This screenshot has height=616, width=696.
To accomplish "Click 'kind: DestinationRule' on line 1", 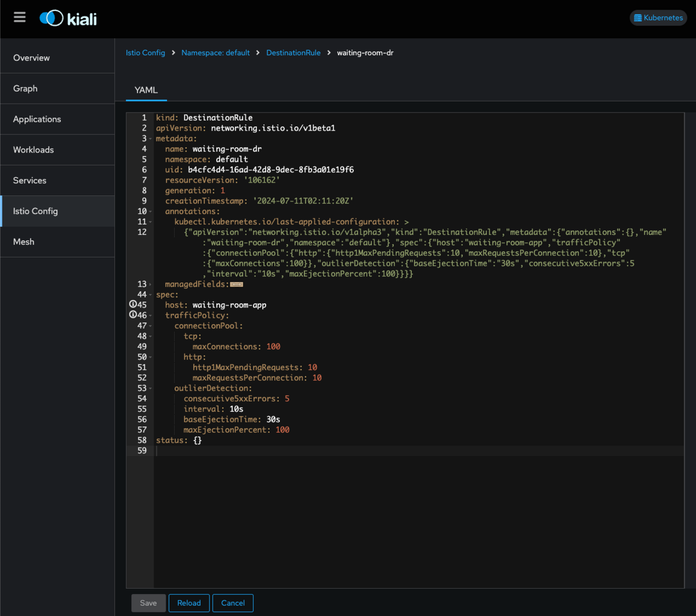I will click(x=204, y=118).
